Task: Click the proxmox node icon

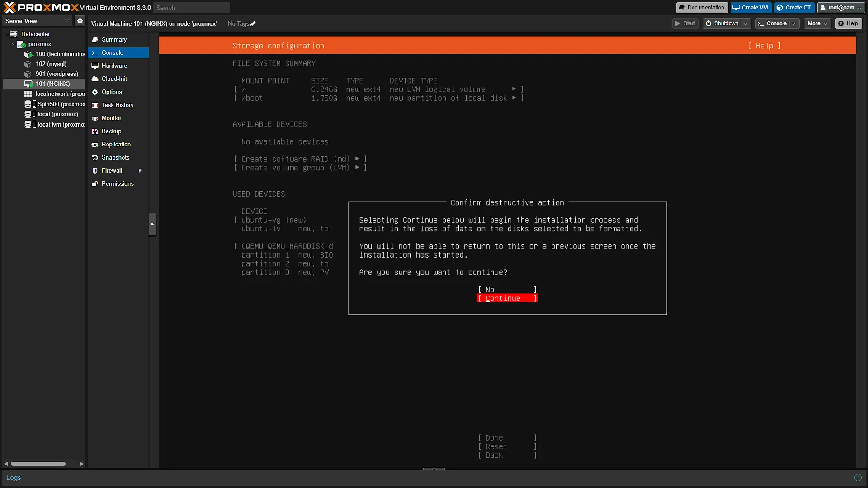Action: coord(21,44)
